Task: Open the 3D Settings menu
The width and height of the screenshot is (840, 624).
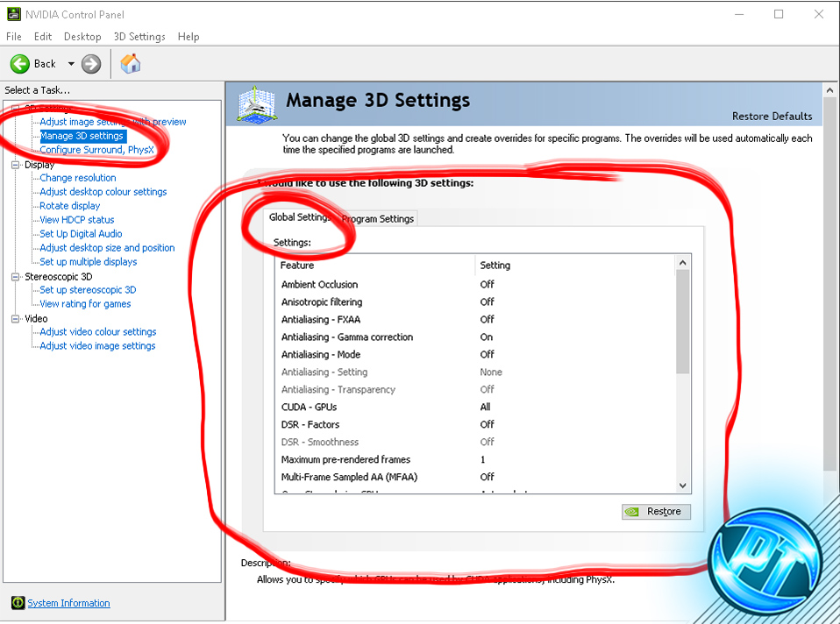Action: (139, 37)
